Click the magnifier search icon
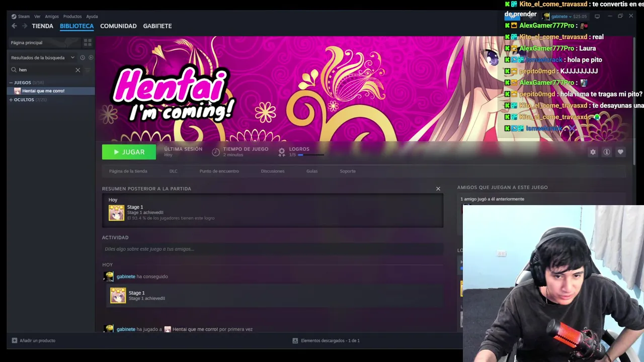 pos(15,70)
